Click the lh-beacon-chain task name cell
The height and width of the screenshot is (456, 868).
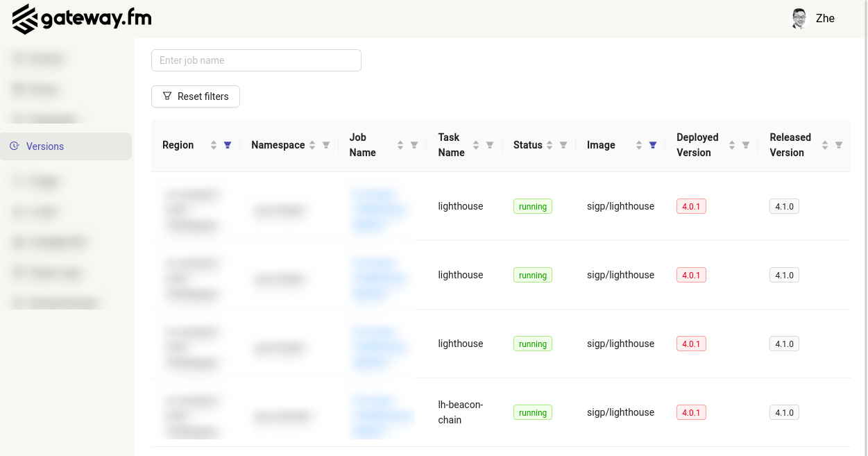(x=461, y=412)
